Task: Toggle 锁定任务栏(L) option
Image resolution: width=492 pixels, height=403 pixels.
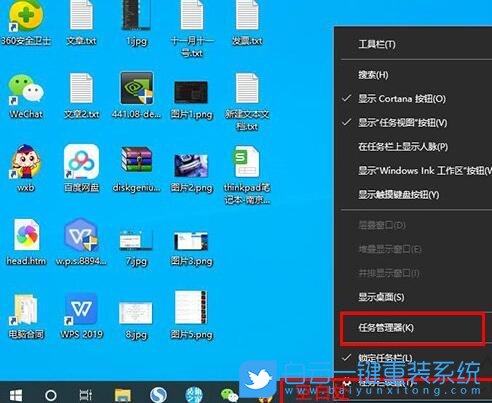Action: 413,358
